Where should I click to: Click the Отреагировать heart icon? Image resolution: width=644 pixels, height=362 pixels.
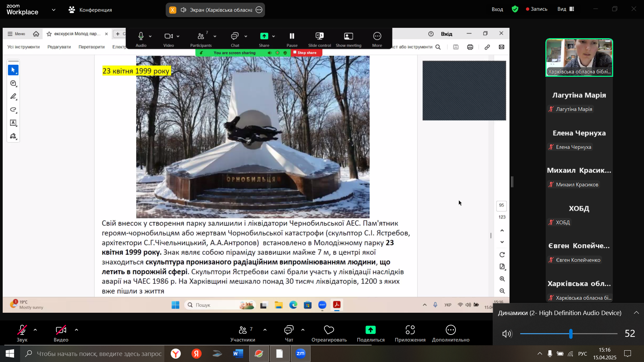coord(329,330)
